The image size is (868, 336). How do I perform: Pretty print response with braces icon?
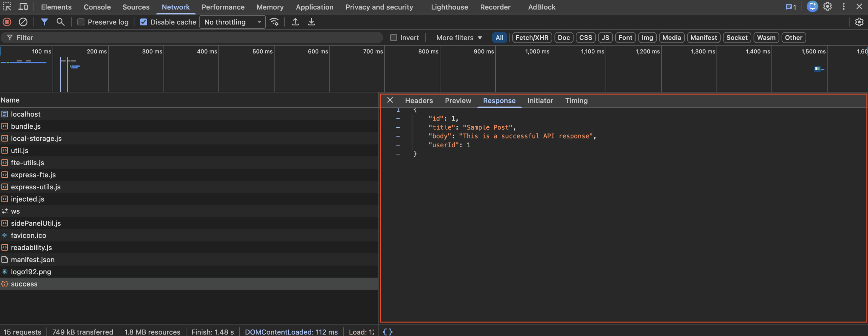tap(388, 332)
